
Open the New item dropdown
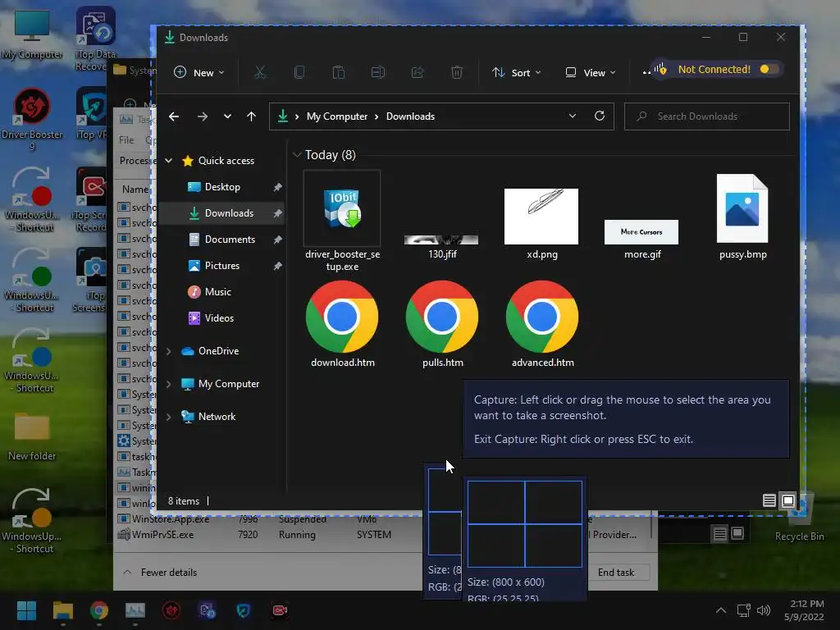[199, 72]
